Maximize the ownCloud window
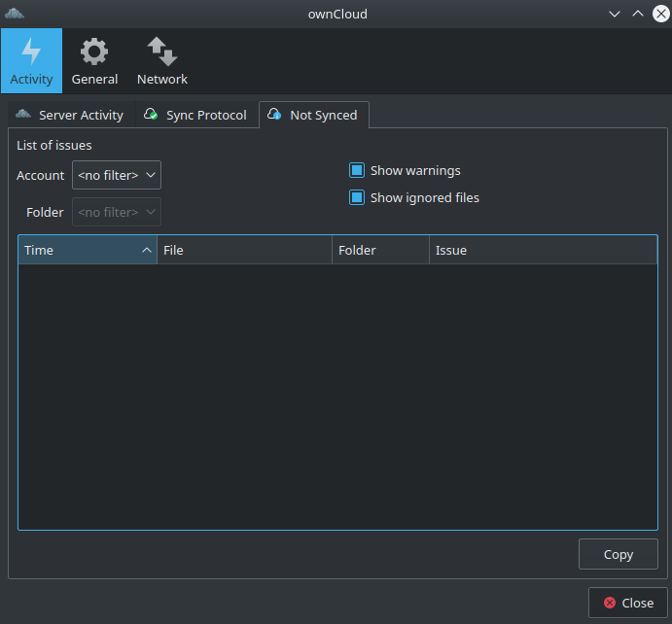 click(638, 14)
